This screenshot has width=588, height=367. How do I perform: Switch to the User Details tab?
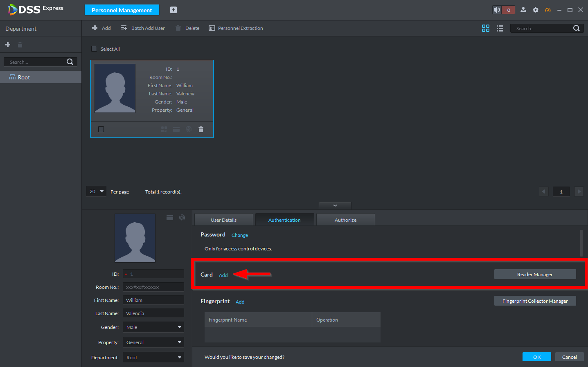[x=224, y=220]
